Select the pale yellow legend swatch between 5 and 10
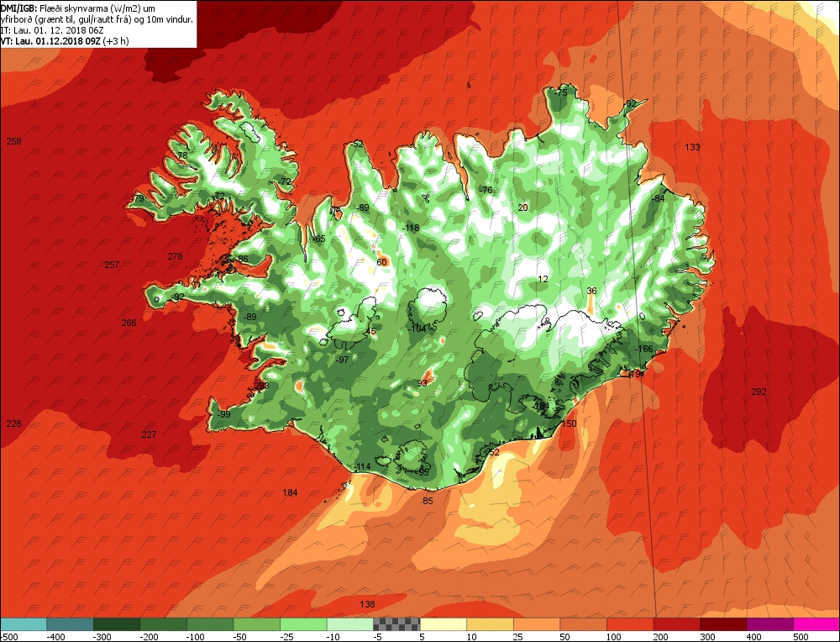 click(443, 624)
